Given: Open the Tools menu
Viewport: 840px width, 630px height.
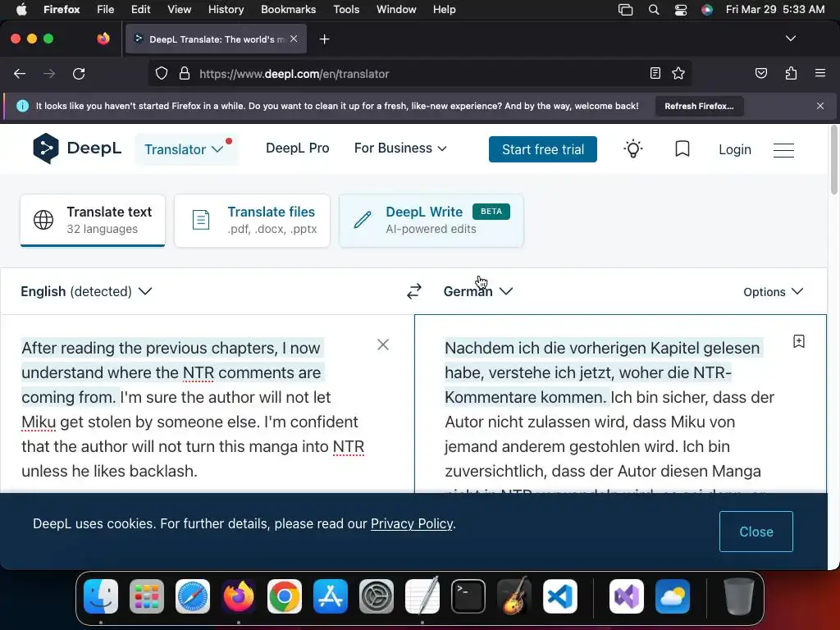Looking at the screenshot, I should (x=346, y=10).
